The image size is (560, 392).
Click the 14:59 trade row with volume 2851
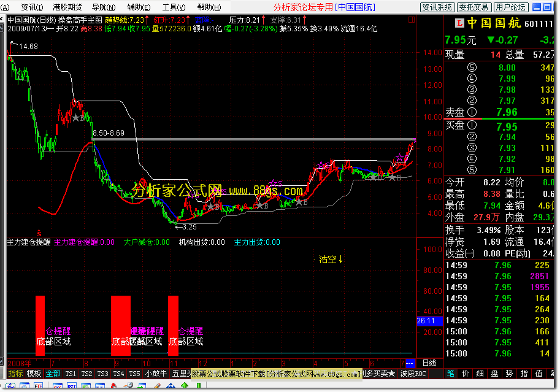pos(499,276)
